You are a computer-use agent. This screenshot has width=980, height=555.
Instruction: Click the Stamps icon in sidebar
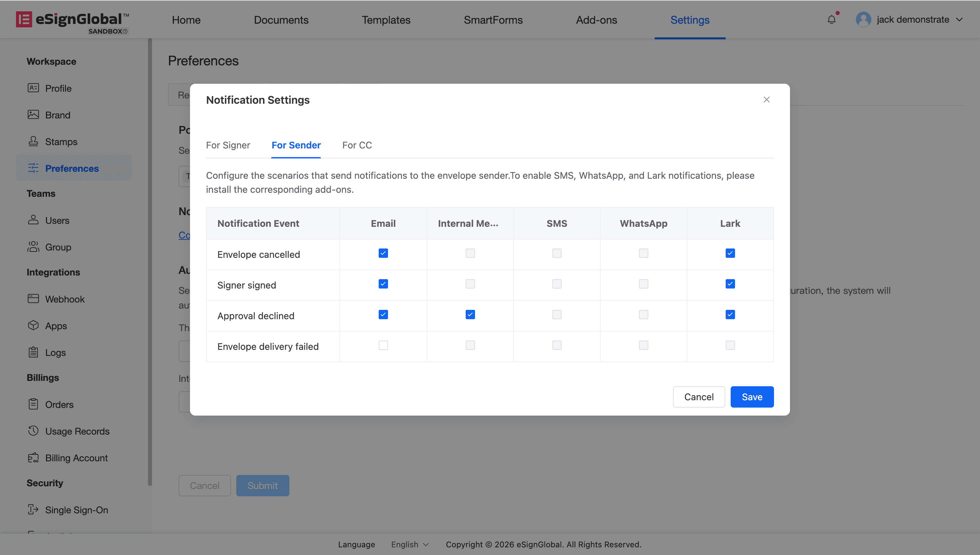[x=33, y=141]
